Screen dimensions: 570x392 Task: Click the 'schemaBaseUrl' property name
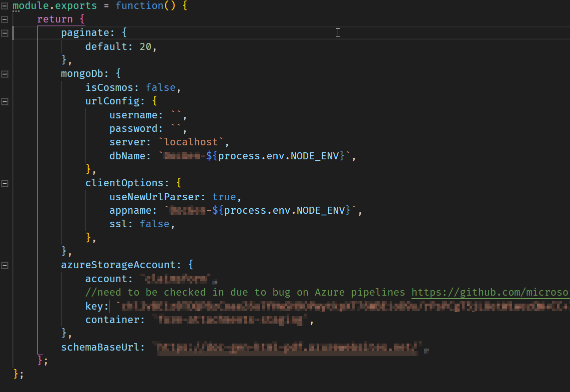click(100, 348)
